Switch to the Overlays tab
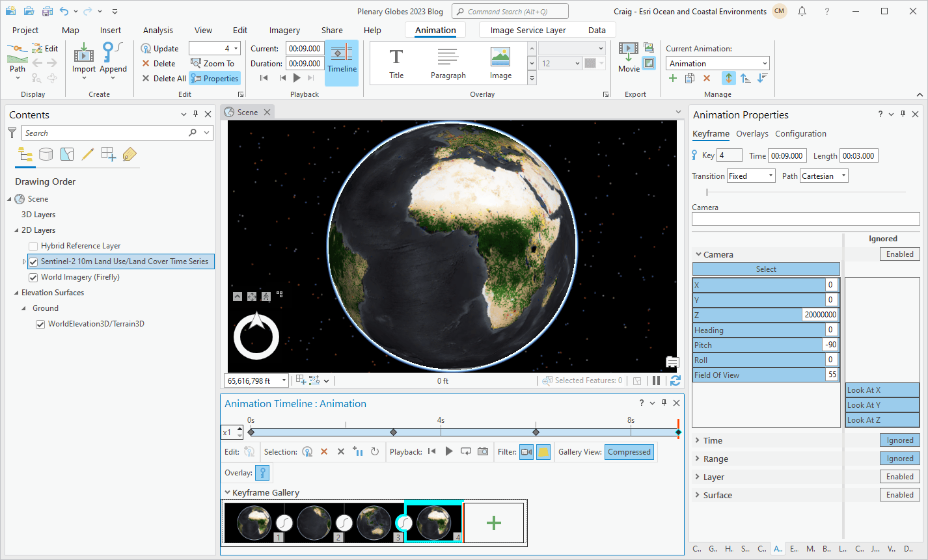The width and height of the screenshot is (928, 560). [x=752, y=134]
